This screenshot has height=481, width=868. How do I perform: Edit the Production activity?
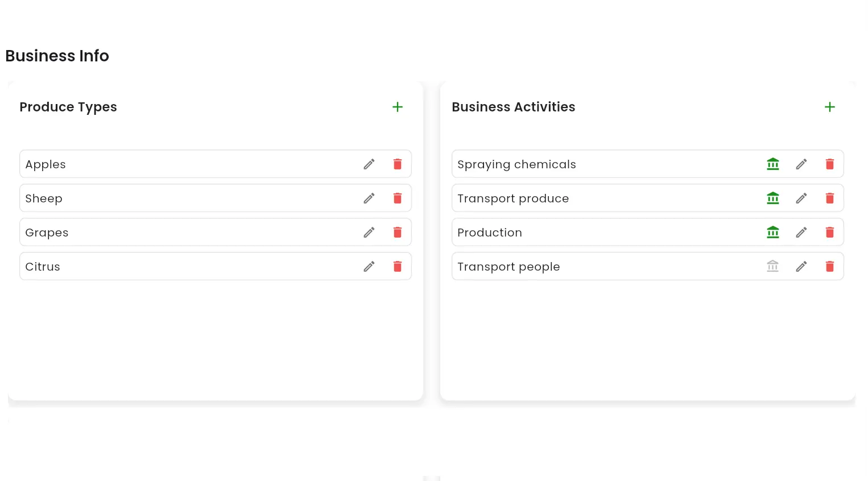801,233
